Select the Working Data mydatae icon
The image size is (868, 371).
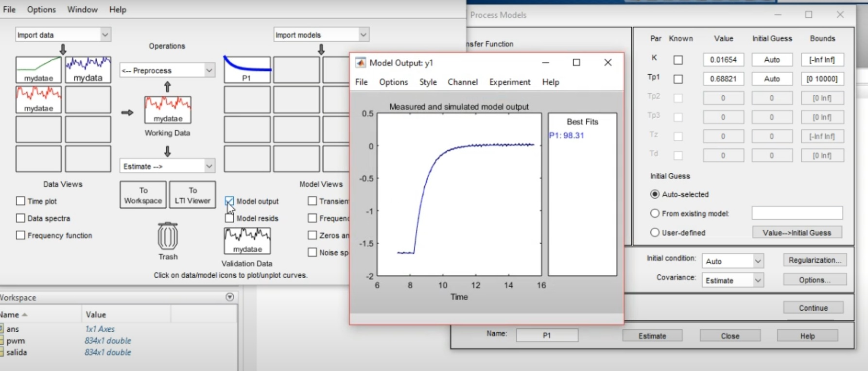pos(168,109)
